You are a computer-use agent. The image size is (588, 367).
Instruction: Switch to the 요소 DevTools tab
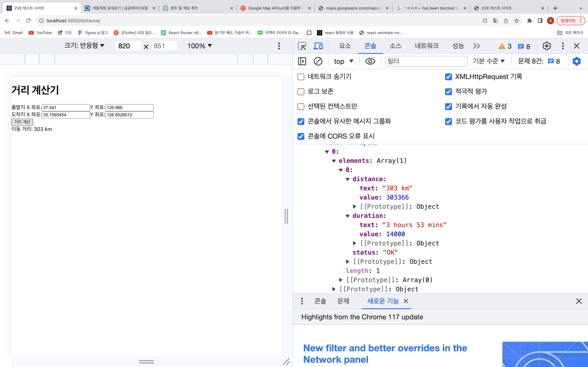(x=345, y=46)
